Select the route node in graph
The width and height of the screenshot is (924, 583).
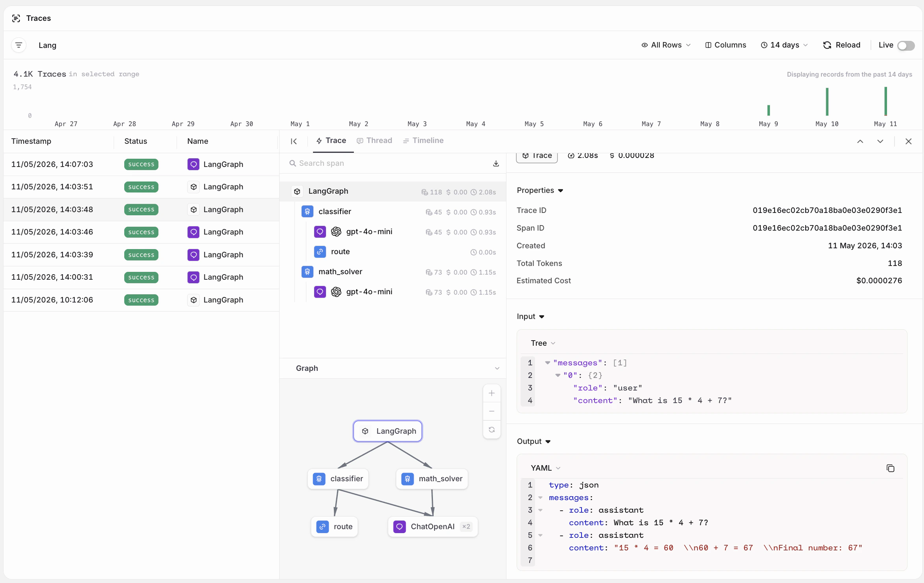point(335,527)
